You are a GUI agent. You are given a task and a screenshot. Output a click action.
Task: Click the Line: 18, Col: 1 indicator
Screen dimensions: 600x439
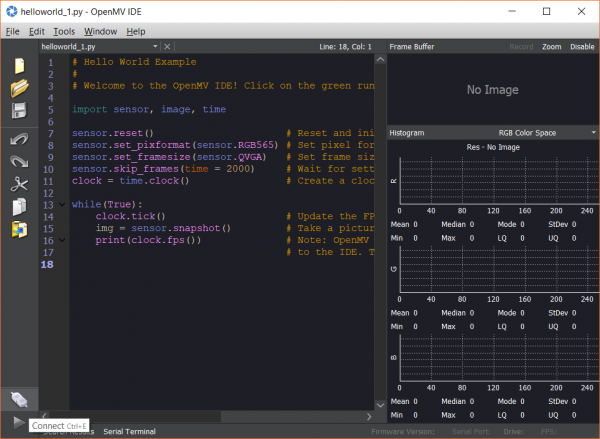tap(345, 47)
